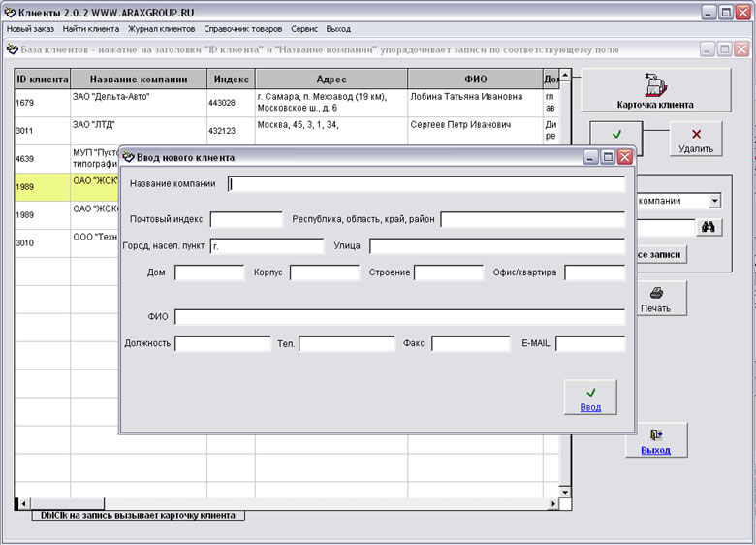Click the Печать print button

(x=655, y=298)
